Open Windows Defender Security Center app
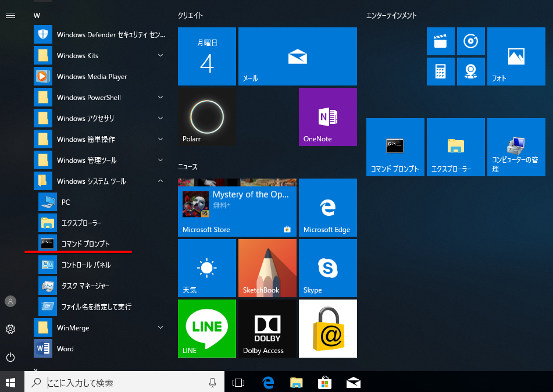Image resolution: width=553 pixels, height=392 pixels. point(100,34)
